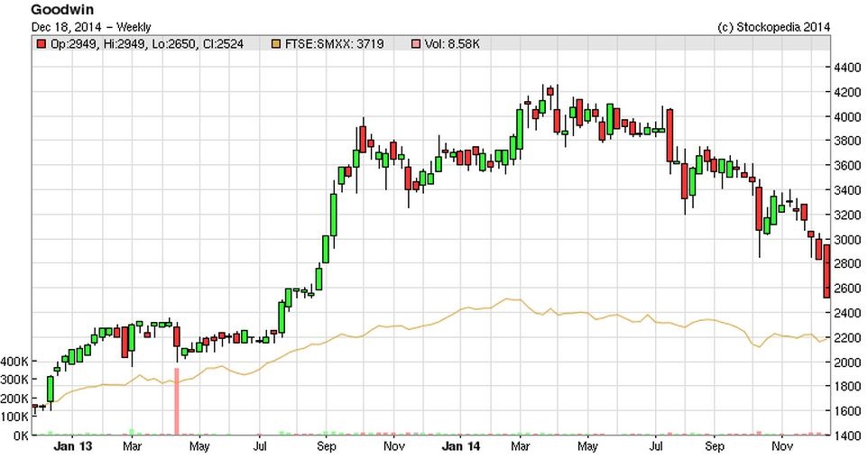Click the 2200 price axis label
This screenshot has height=468, width=868.
pos(847,337)
